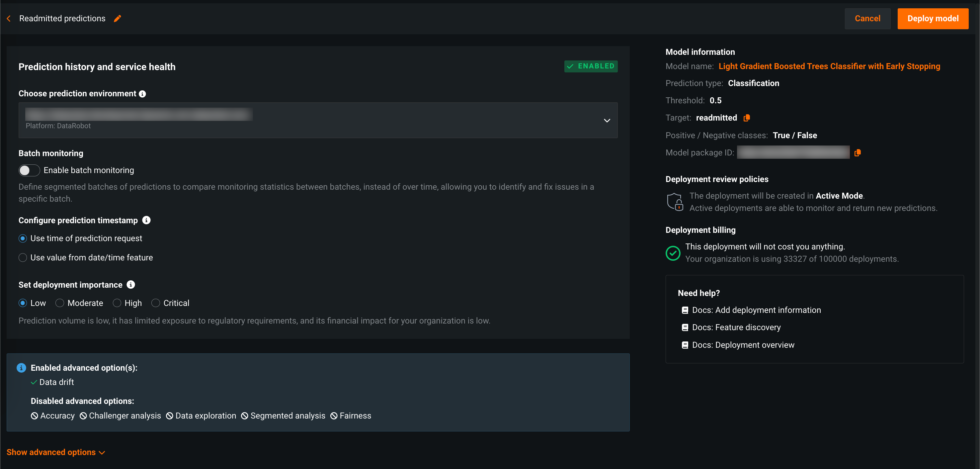Set deployment importance to Critical

156,303
